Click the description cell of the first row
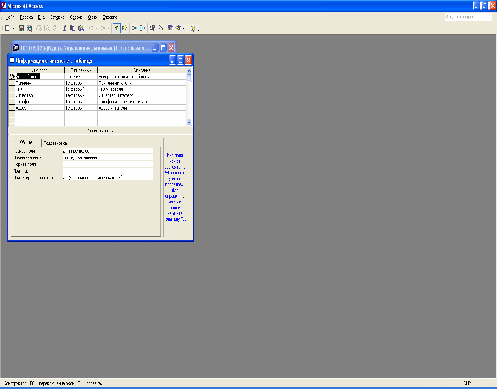498x390 pixels. pyautogui.click(x=142, y=76)
